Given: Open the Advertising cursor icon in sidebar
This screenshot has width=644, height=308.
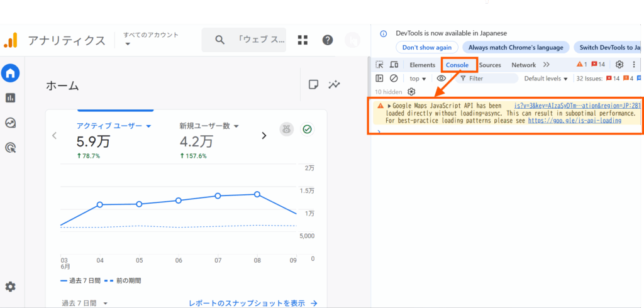Looking at the screenshot, I should [10, 148].
